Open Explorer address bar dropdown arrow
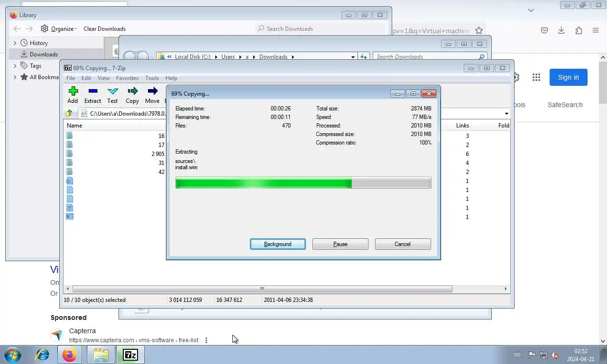 pos(353,56)
